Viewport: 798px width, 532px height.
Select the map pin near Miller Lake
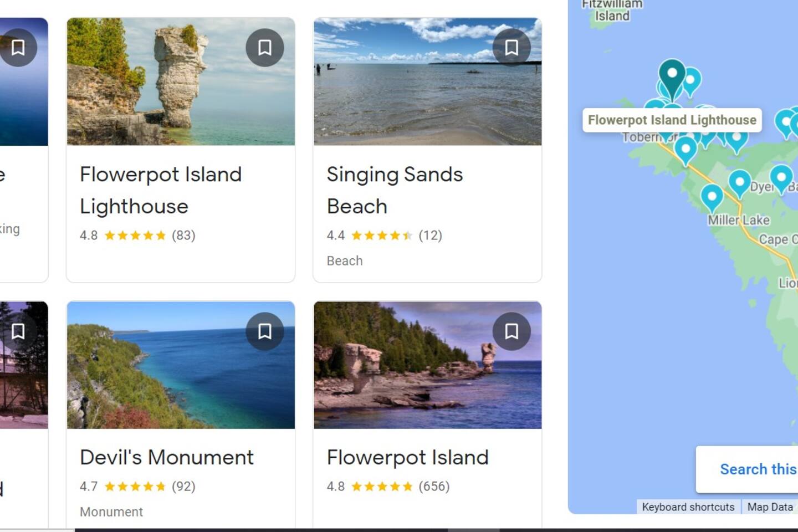712,197
